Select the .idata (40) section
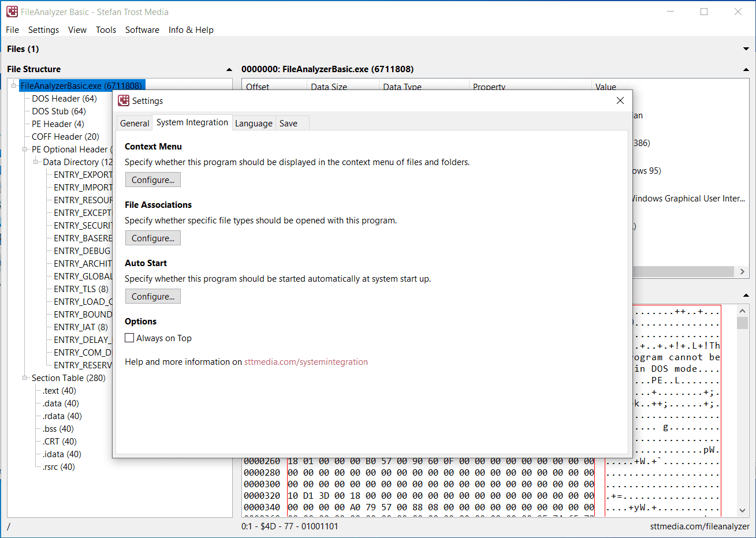Screen dimensions: 756x538 (62, 454)
